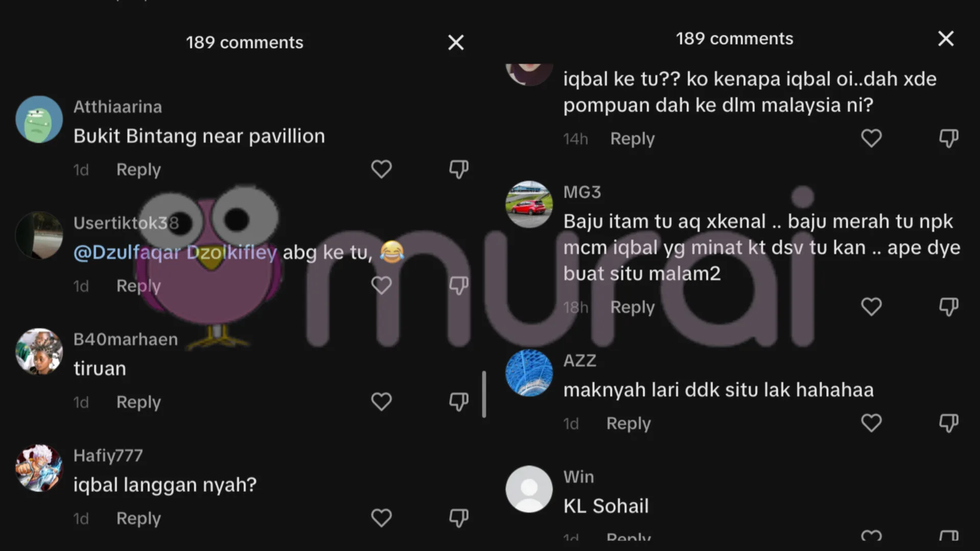Like Hafiy777's iqbal langgan nyah comment
980x551 pixels.
point(381,518)
